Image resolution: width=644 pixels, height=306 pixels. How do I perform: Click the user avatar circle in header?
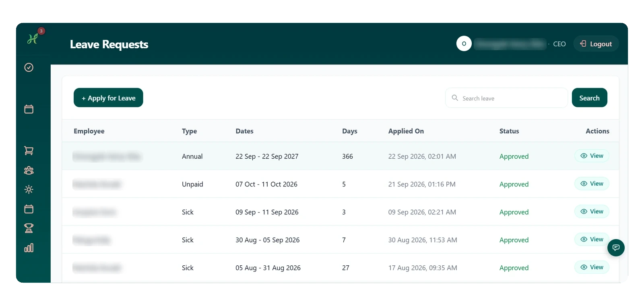tap(464, 43)
